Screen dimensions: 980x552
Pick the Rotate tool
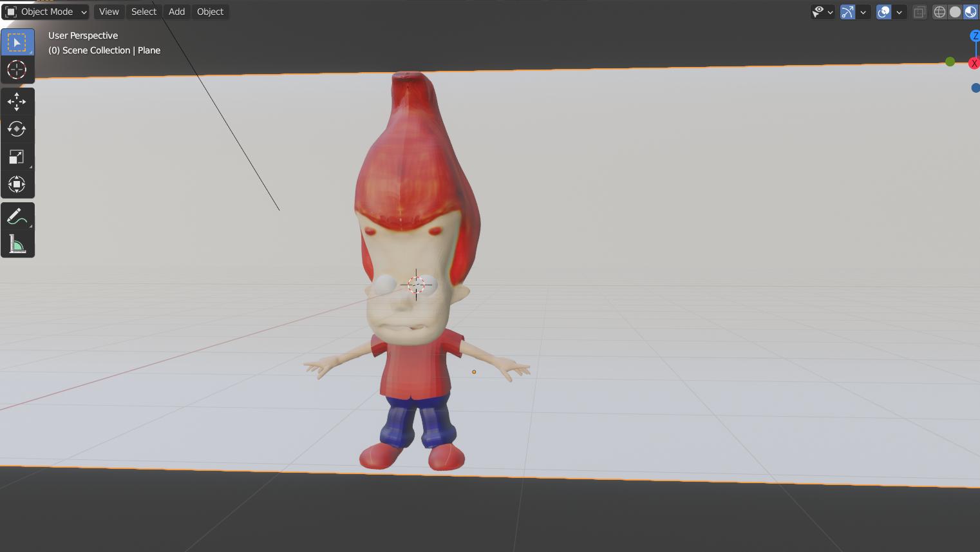point(17,129)
